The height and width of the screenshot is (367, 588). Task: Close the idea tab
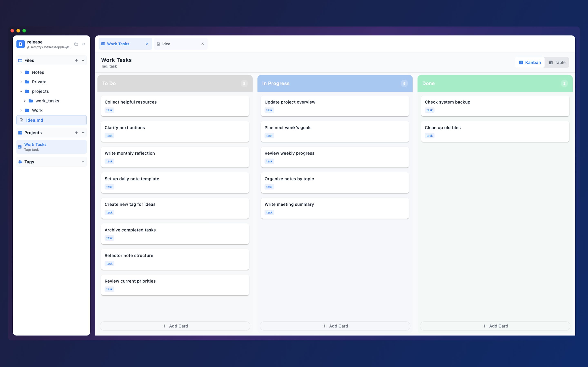[x=202, y=44]
